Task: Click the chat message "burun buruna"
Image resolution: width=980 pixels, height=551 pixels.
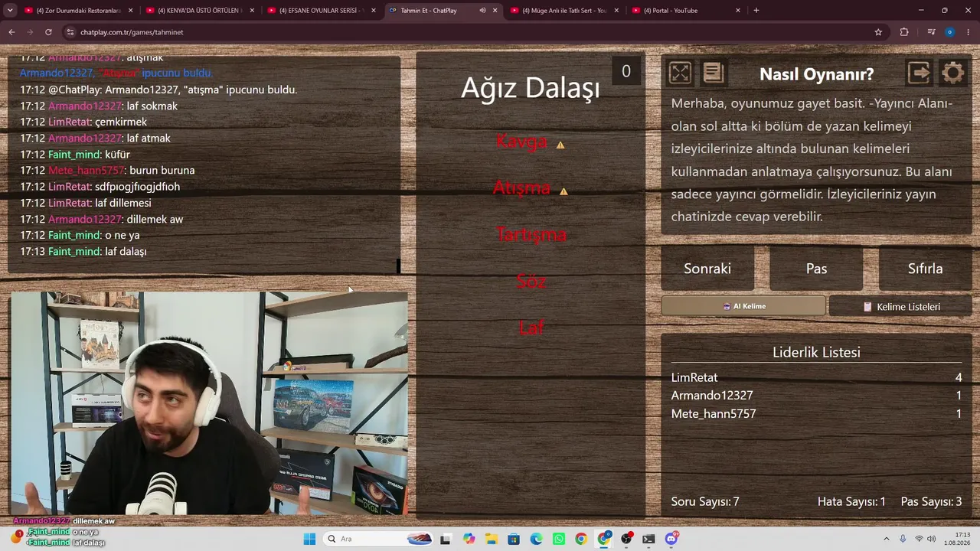Action: click(x=162, y=170)
